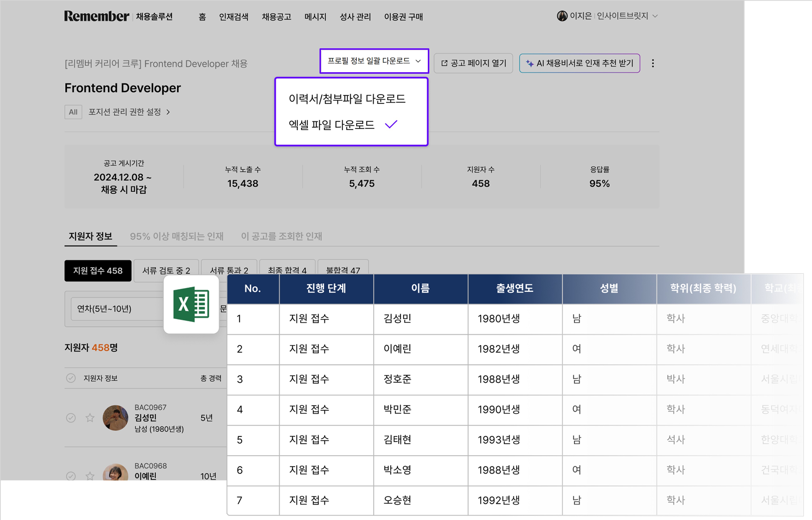The image size is (812, 520).
Task: Choose 이력서/첨부파일 다운로드 from the dropdown
Action: (x=346, y=99)
